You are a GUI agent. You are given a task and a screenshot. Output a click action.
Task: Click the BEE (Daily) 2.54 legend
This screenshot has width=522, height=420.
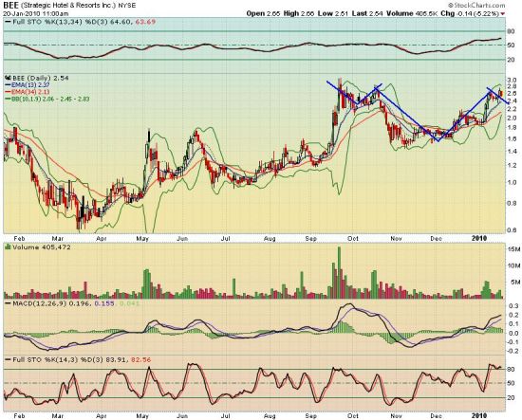pyautogui.click(x=40, y=78)
